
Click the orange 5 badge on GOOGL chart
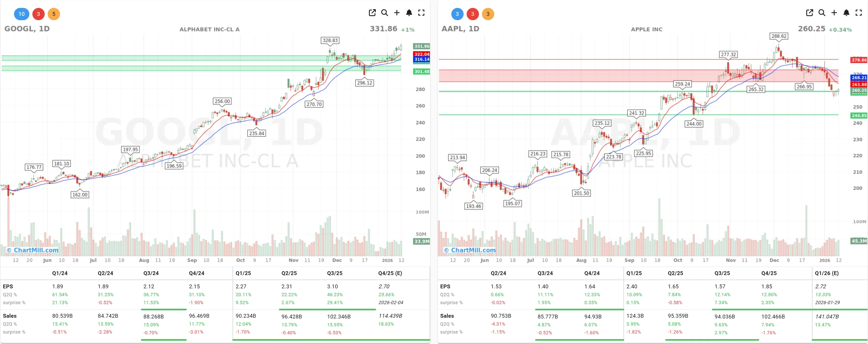tap(55, 14)
